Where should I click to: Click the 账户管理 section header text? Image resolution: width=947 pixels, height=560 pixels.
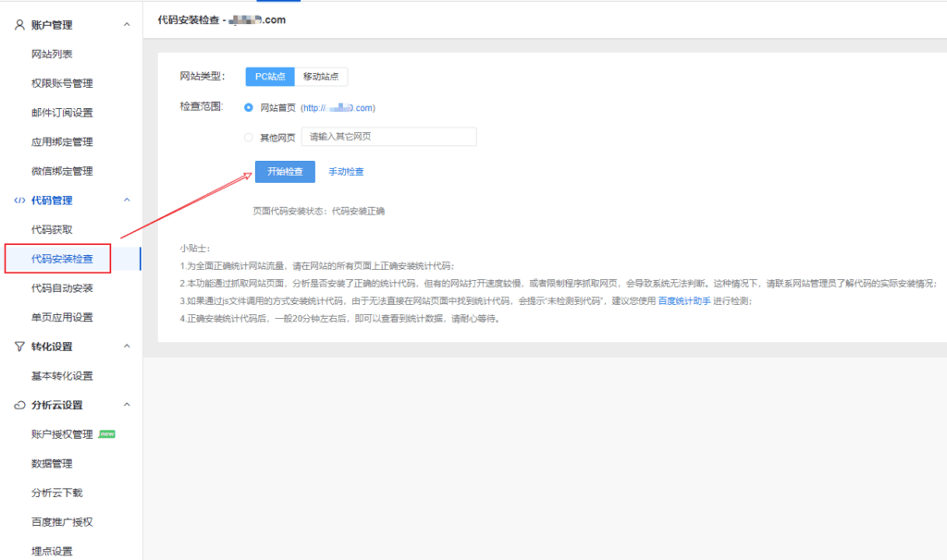52,25
